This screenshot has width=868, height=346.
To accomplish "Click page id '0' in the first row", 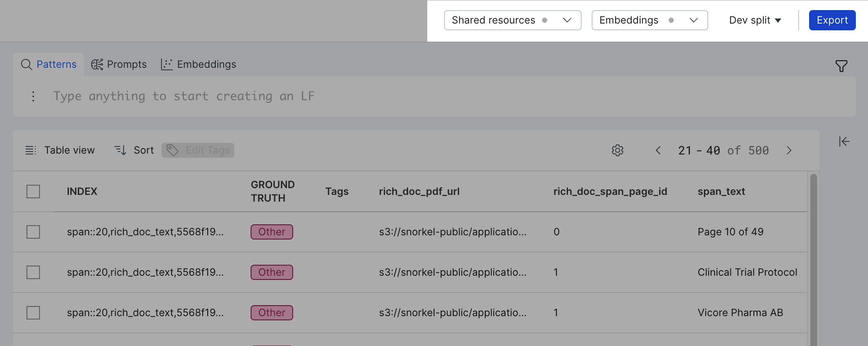I will click(x=556, y=232).
